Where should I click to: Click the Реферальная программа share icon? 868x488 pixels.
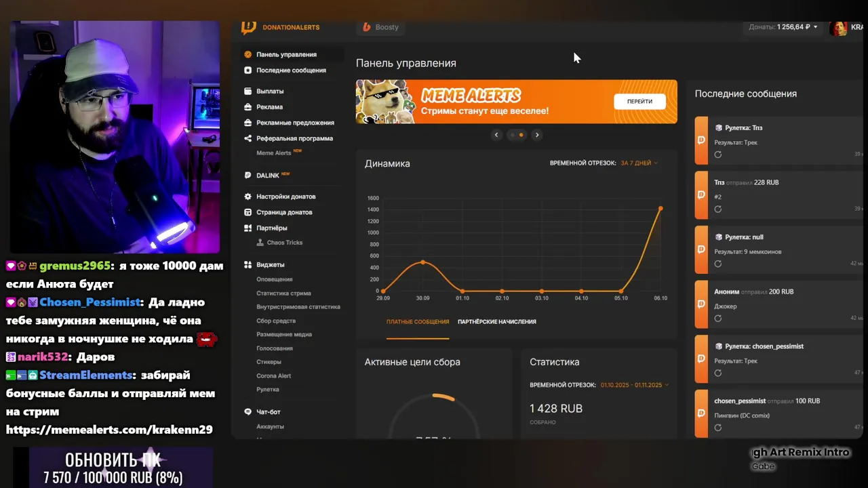pos(248,138)
